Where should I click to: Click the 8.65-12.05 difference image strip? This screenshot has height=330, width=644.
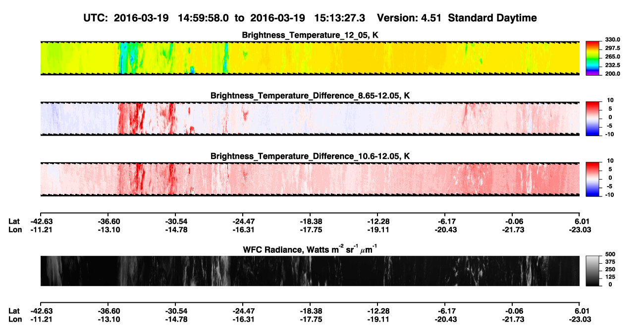click(x=310, y=118)
